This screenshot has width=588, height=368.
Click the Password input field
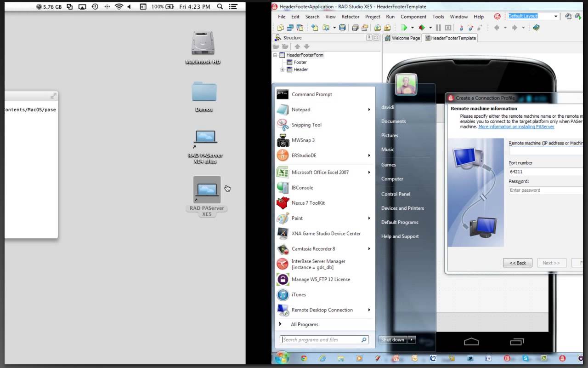546,190
